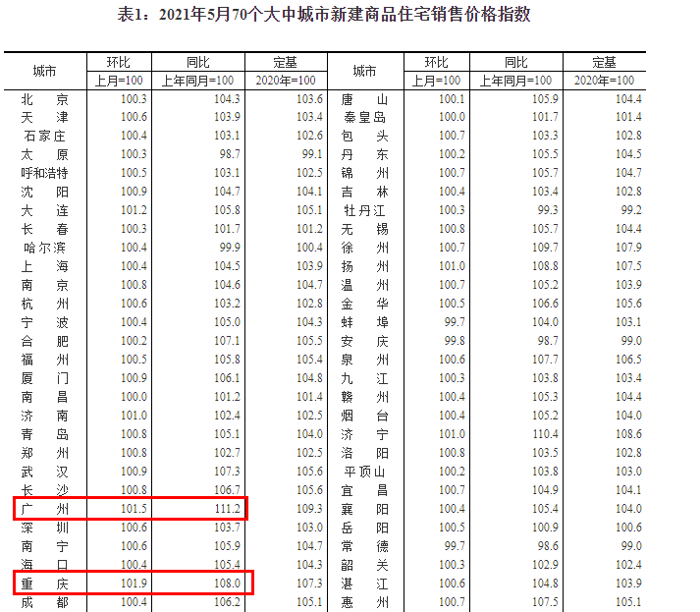Select the 石家庄 city cell

click(x=44, y=137)
